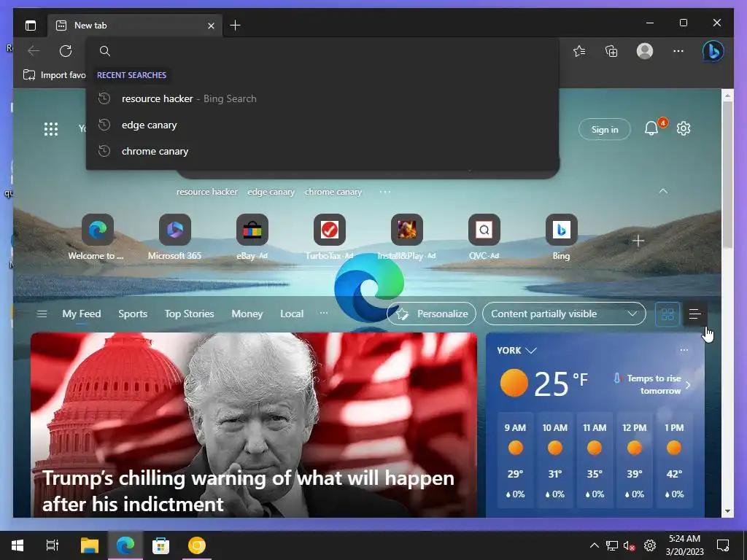Click the 9 AM hourly forecast
The image size is (747, 560).
[x=516, y=461]
